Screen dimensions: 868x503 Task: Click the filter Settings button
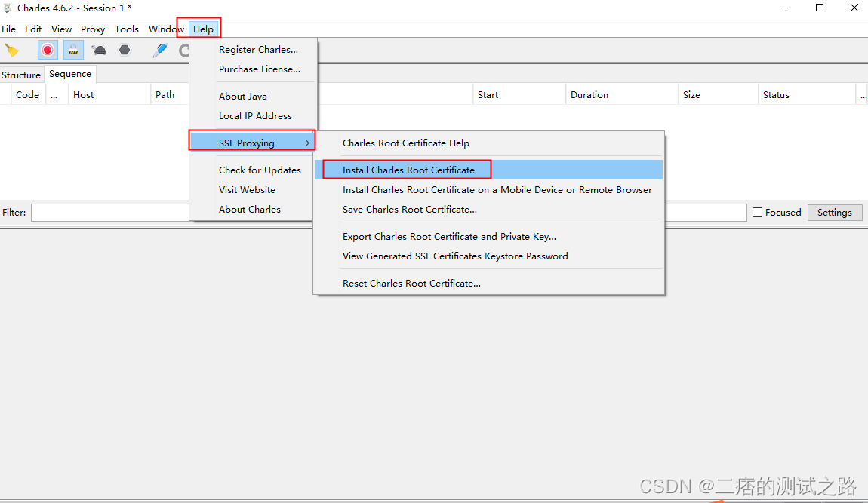pyautogui.click(x=834, y=213)
